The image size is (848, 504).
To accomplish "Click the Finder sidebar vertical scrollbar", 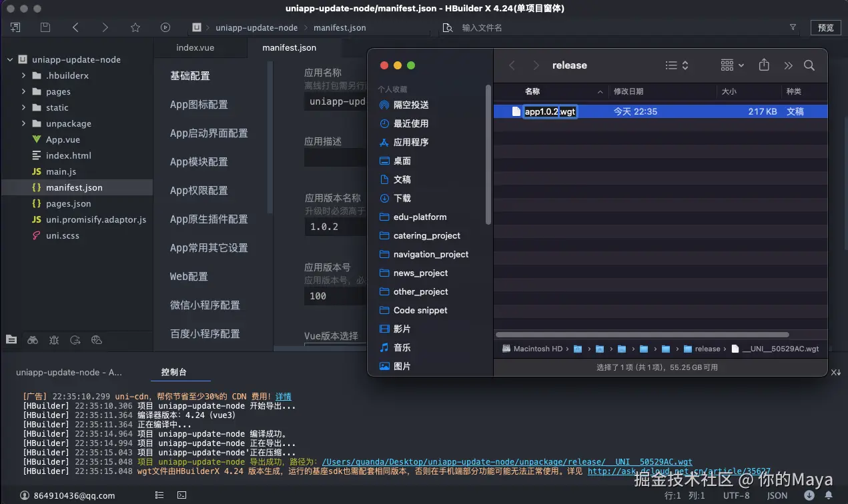I will pos(488,155).
